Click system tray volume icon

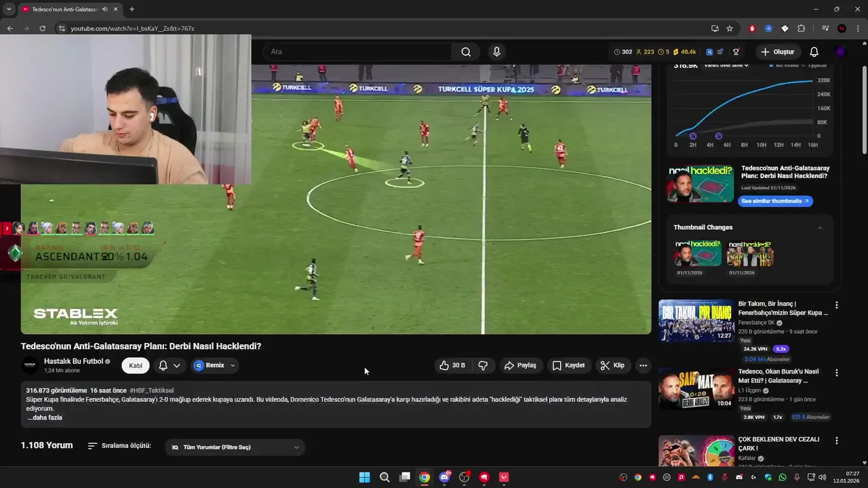click(822, 477)
